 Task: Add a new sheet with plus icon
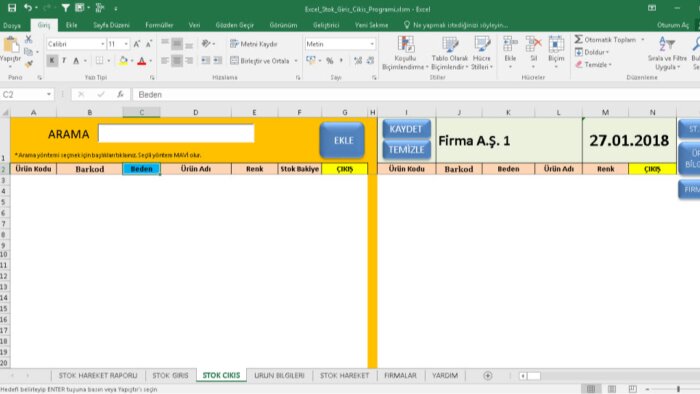(488, 376)
